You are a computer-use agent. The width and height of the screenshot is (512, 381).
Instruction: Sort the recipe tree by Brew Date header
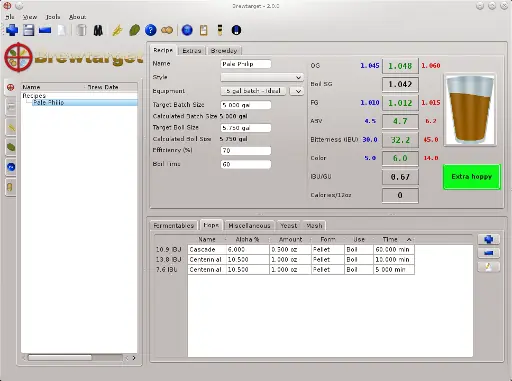[x=103, y=87]
